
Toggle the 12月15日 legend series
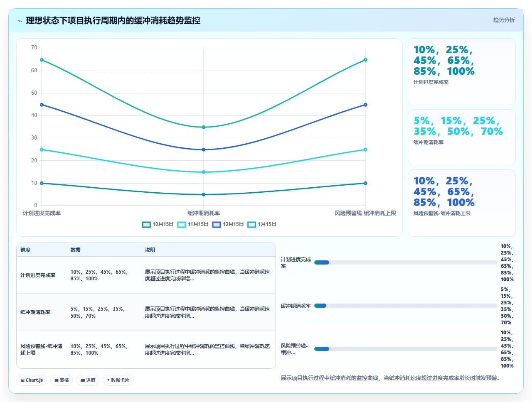[228, 224]
